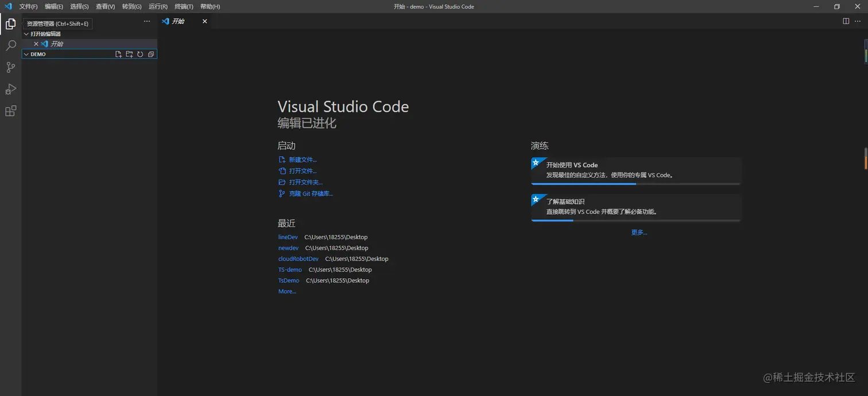Open the Explorer panel more actions ellipsis
Screen dimensions: 868x396
click(x=147, y=21)
